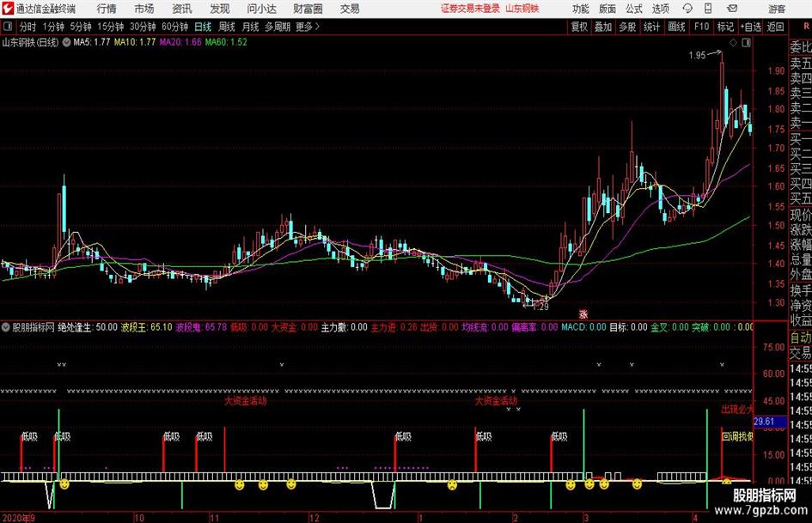
Task: Open the 问小达 menu
Action: pos(261,9)
